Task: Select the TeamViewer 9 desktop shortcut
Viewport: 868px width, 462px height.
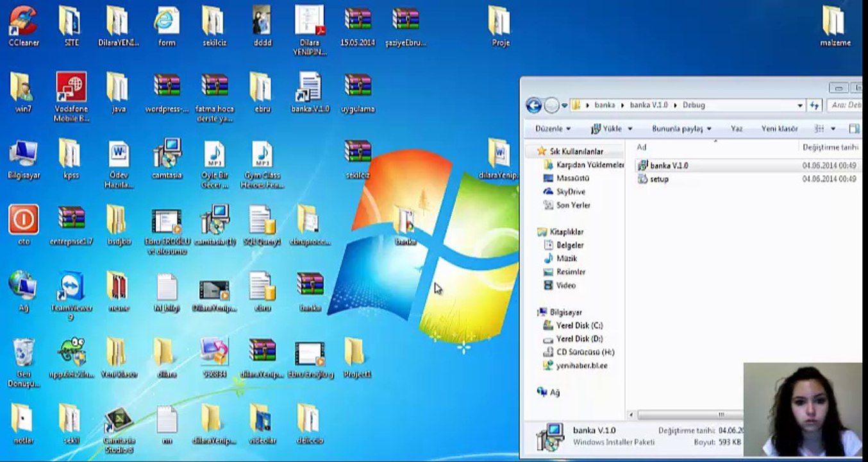Action: pyautogui.click(x=71, y=295)
